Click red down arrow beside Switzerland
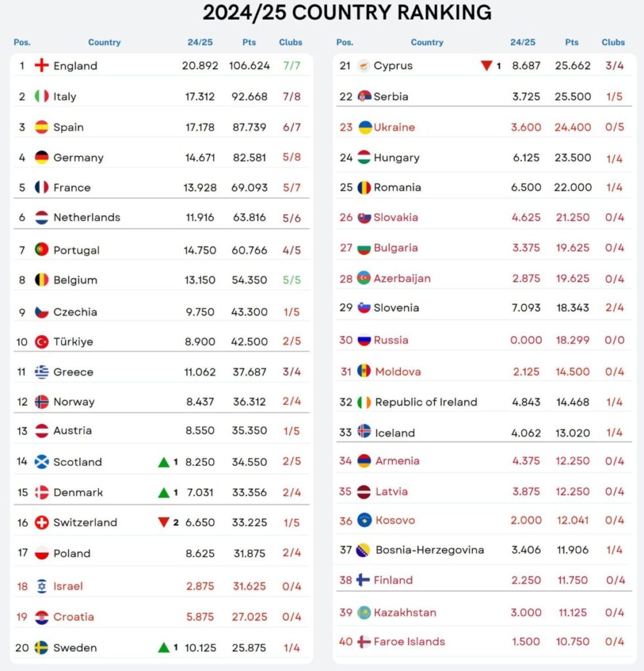 tap(164, 522)
